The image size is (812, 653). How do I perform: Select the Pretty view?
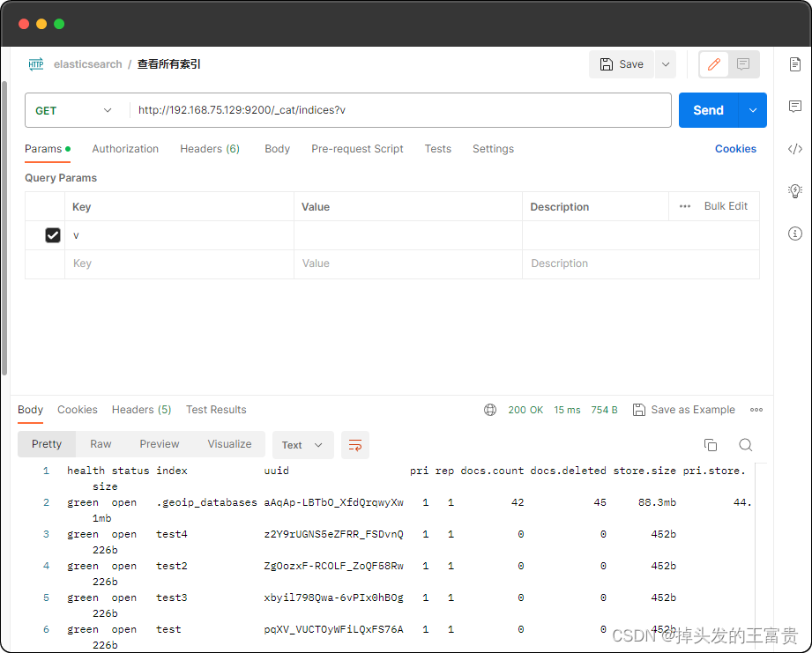47,444
